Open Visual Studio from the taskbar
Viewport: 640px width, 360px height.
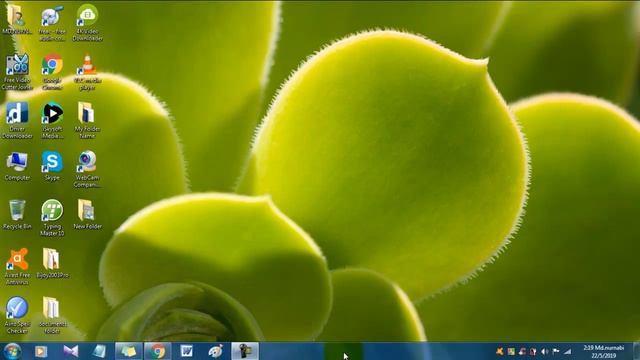point(70,351)
